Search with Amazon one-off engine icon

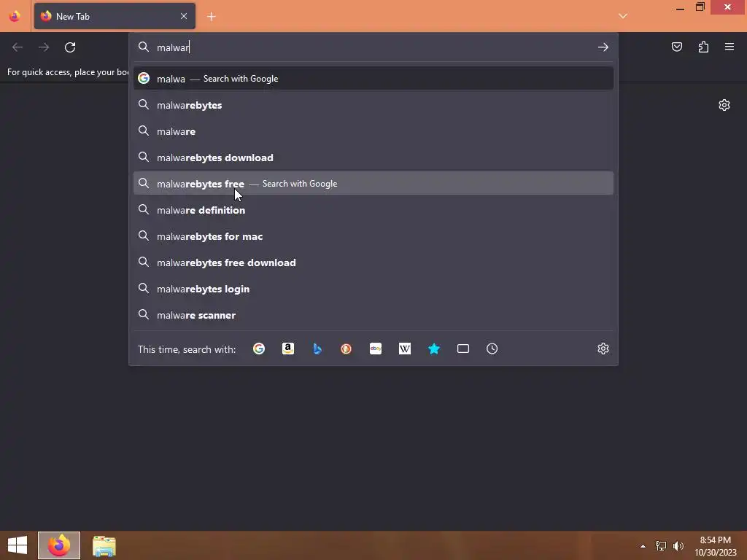pyautogui.click(x=287, y=349)
